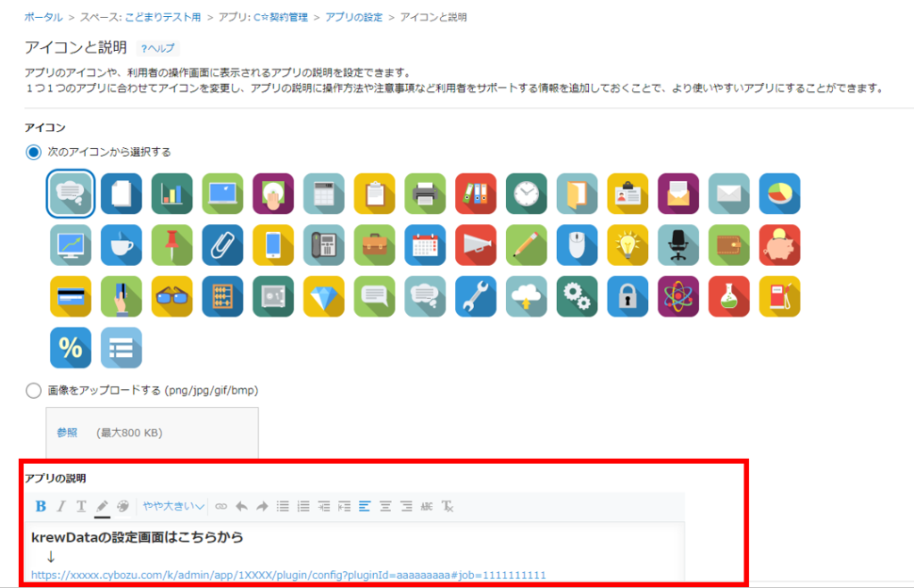
Task: Choose the purple atom icon
Action: point(678,296)
